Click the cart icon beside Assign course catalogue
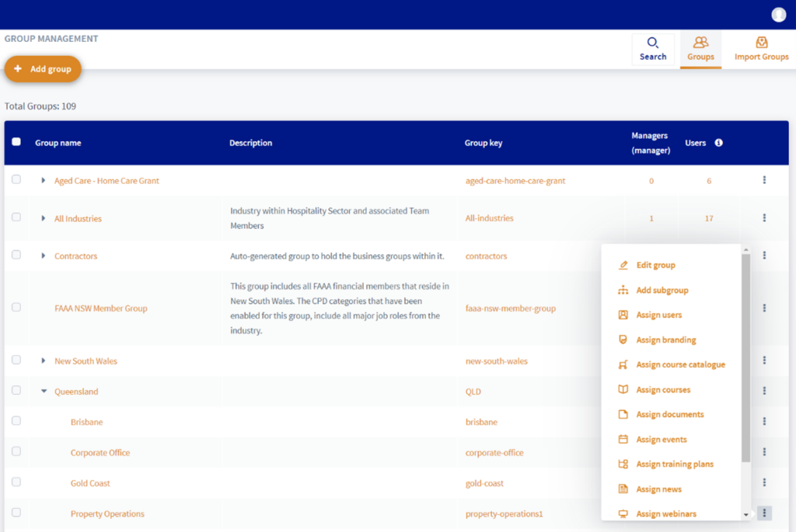This screenshot has width=796, height=532. pos(623,365)
